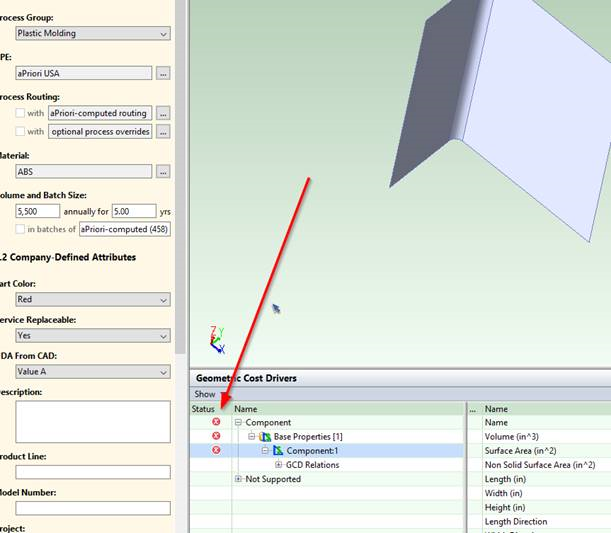
Task: Click the Description text box
Action: click(92, 421)
